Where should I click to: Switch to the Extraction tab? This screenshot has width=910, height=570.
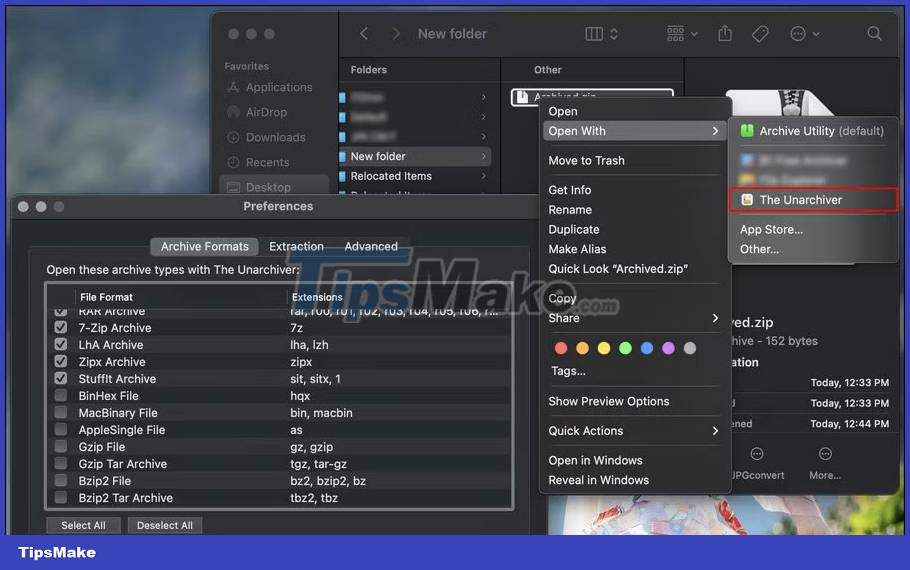(296, 247)
